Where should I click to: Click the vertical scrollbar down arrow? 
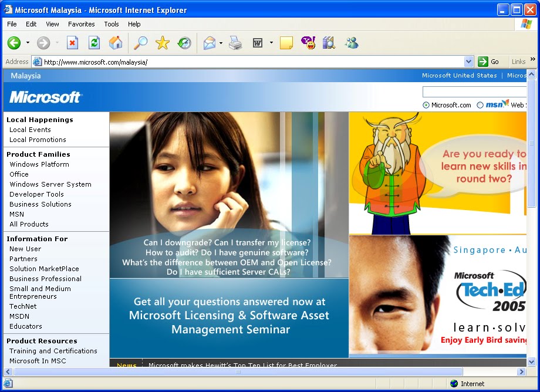click(531, 361)
